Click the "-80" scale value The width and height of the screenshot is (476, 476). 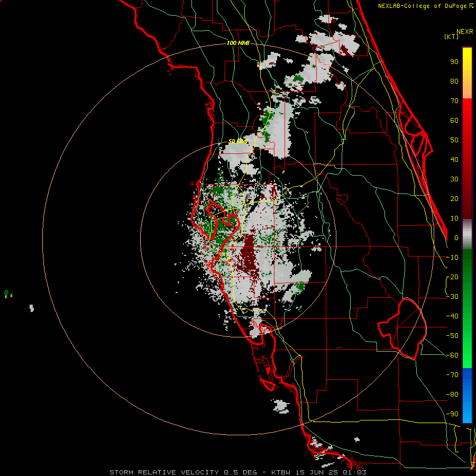pos(452,395)
